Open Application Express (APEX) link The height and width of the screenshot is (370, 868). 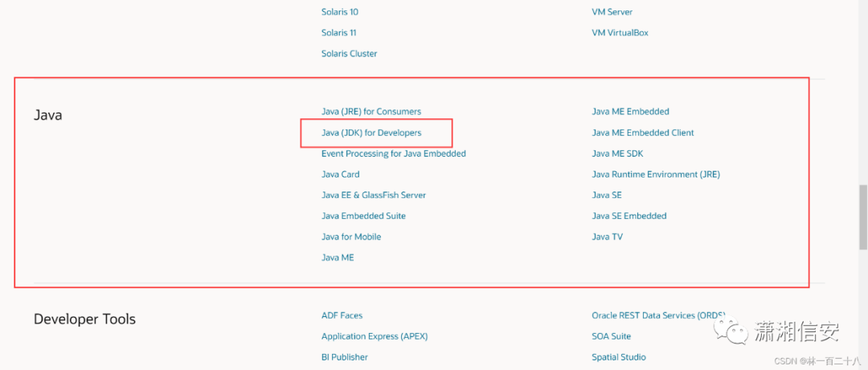(375, 336)
